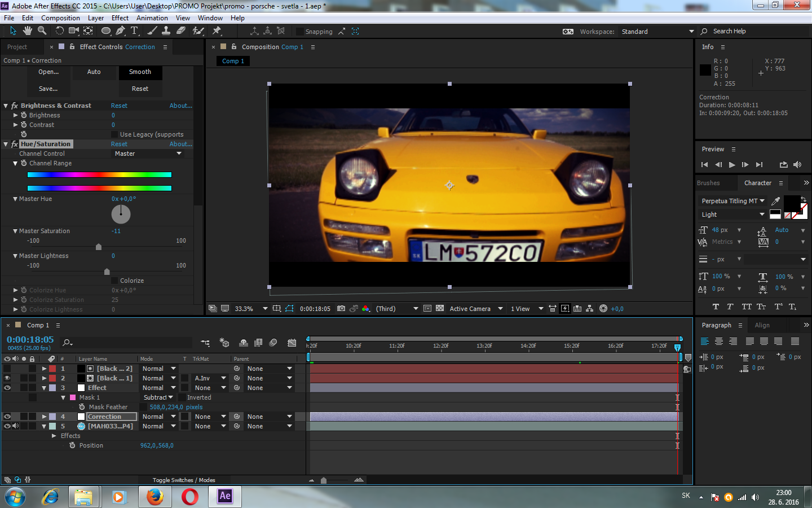Click the Auto button in Effect Controls
This screenshot has height=508, width=812.
coord(94,72)
